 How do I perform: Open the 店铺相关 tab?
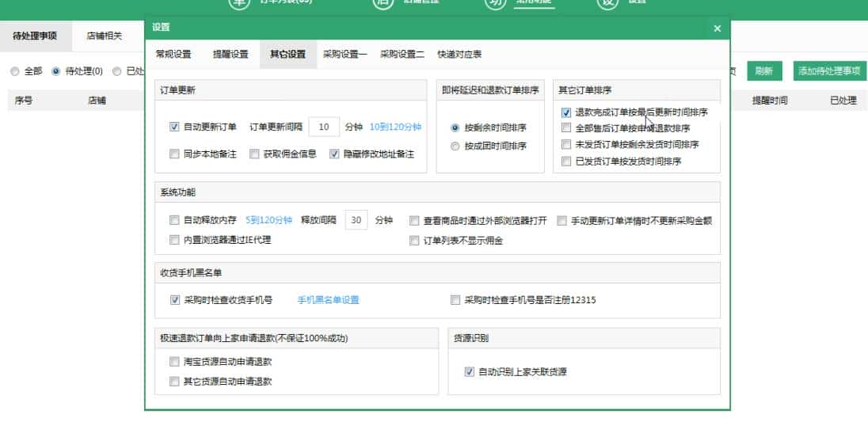(x=105, y=36)
